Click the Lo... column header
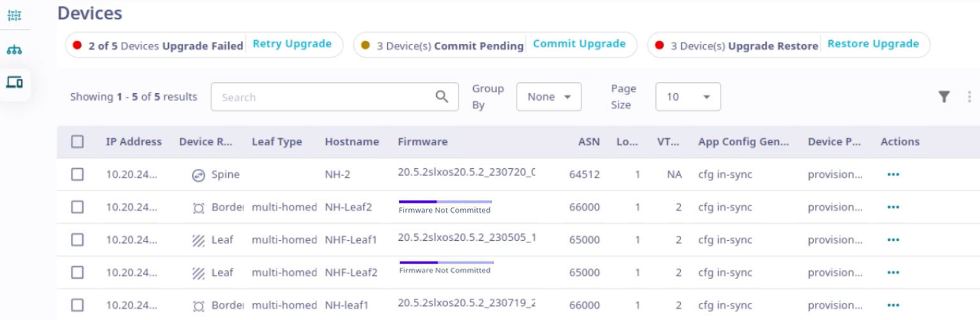 (x=627, y=142)
